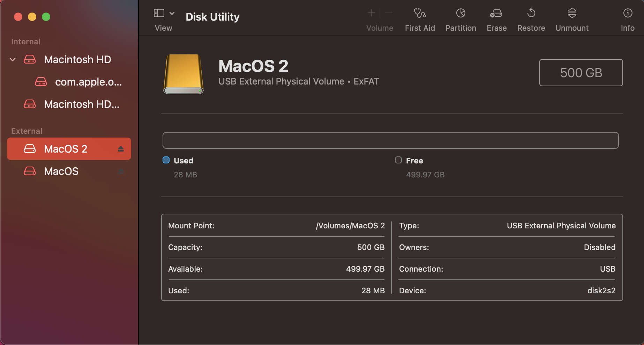Click the com.apple.o... drive icon

click(x=41, y=82)
